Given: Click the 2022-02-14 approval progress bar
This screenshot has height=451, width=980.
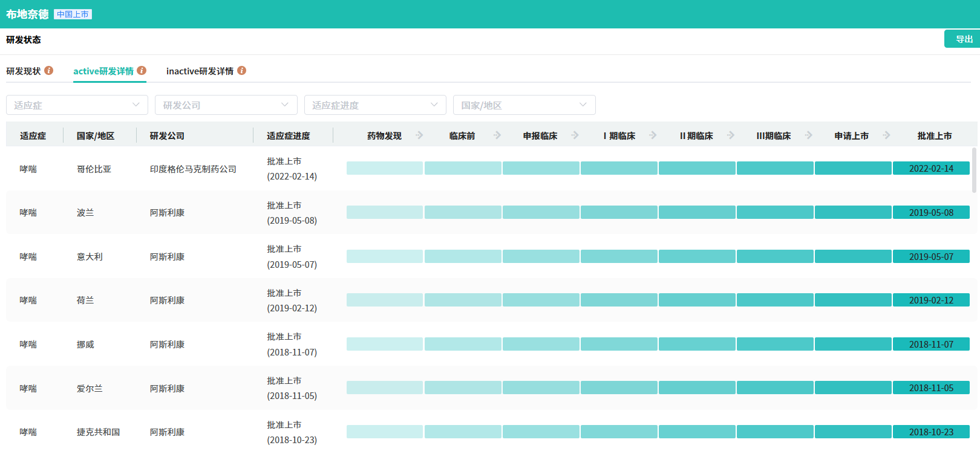Looking at the screenshot, I should tap(931, 169).
